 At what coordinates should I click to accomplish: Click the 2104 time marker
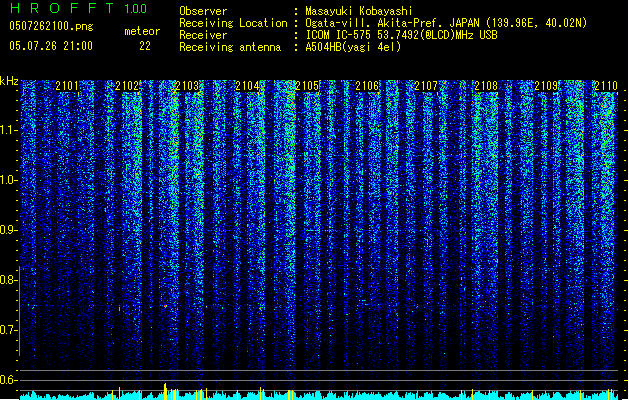(x=247, y=86)
